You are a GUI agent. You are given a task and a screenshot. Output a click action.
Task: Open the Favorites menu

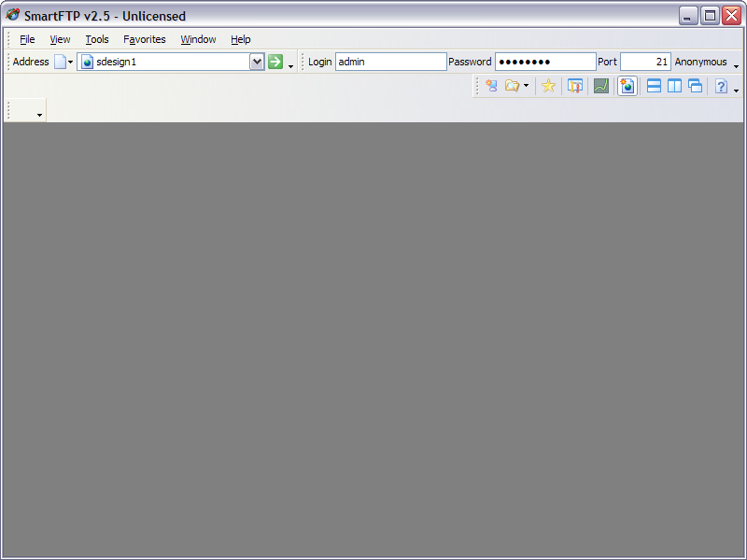point(145,39)
